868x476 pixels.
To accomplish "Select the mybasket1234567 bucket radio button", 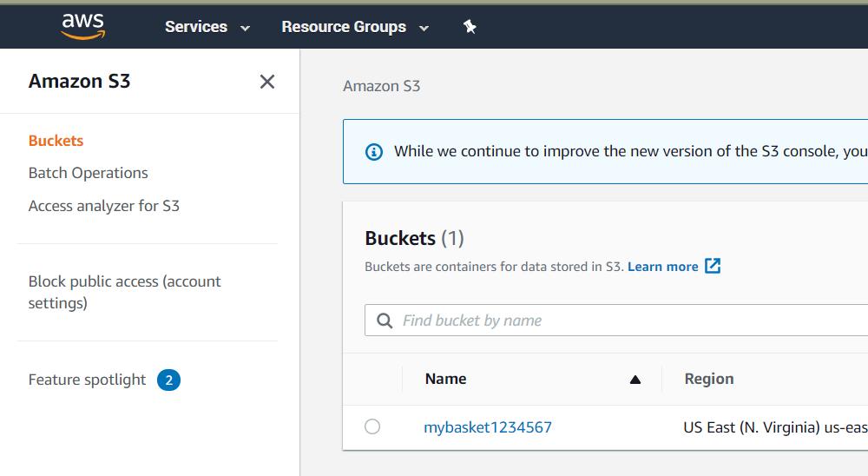I will click(x=372, y=426).
